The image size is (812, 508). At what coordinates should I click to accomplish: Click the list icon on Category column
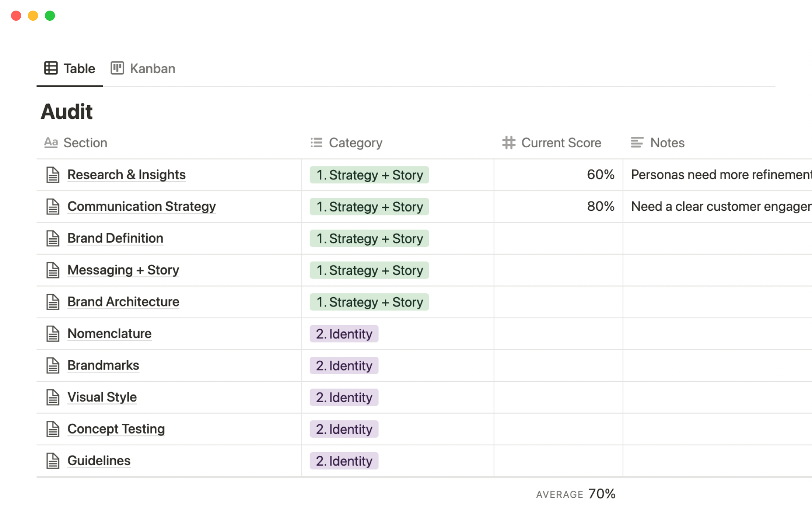316,143
